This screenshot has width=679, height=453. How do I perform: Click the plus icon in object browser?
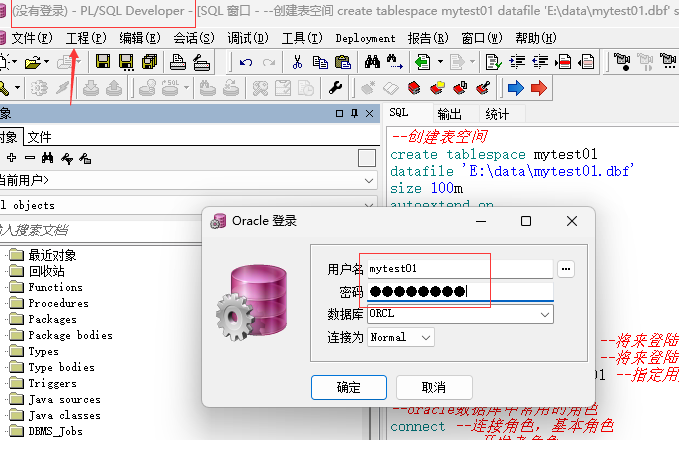point(12,158)
